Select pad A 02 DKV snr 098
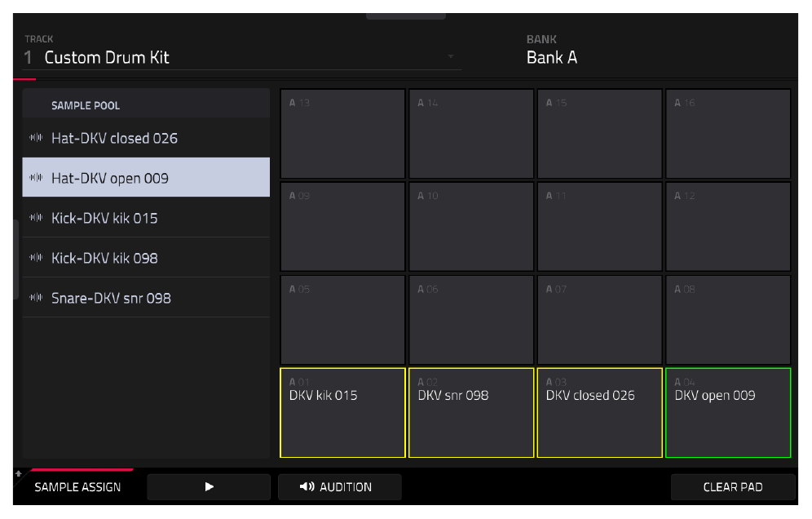The width and height of the screenshot is (812, 519). 470,413
